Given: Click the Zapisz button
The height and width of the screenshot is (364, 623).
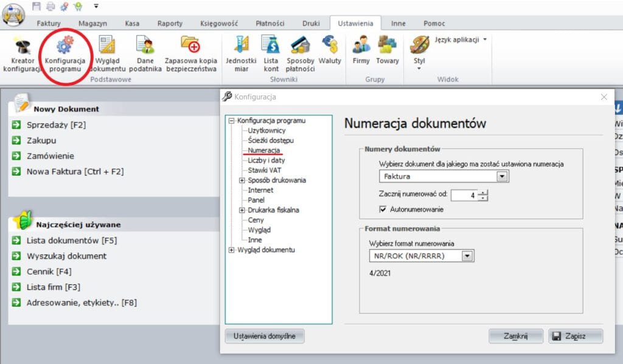Looking at the screenshot, I should [575, 335].
